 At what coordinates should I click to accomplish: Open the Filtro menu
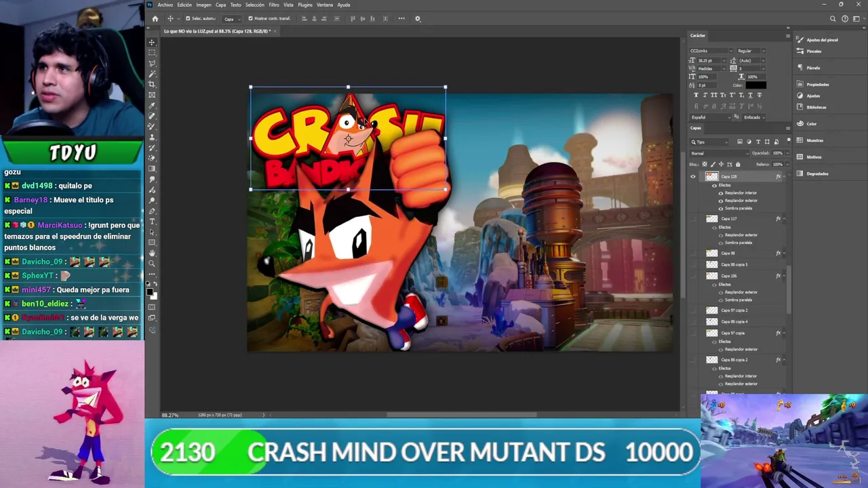pos(274,5)
